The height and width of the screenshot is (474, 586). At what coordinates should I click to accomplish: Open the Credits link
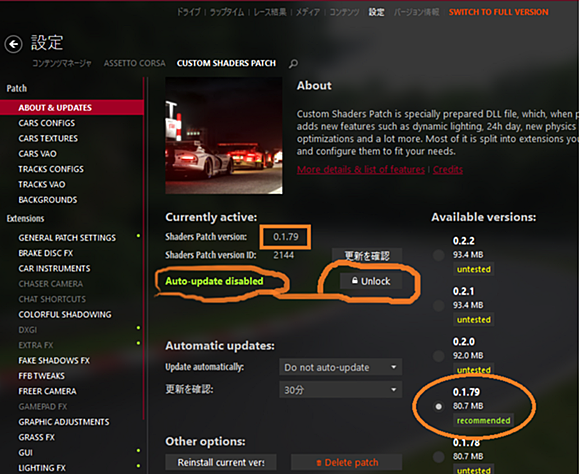click(x=448, y=170)
